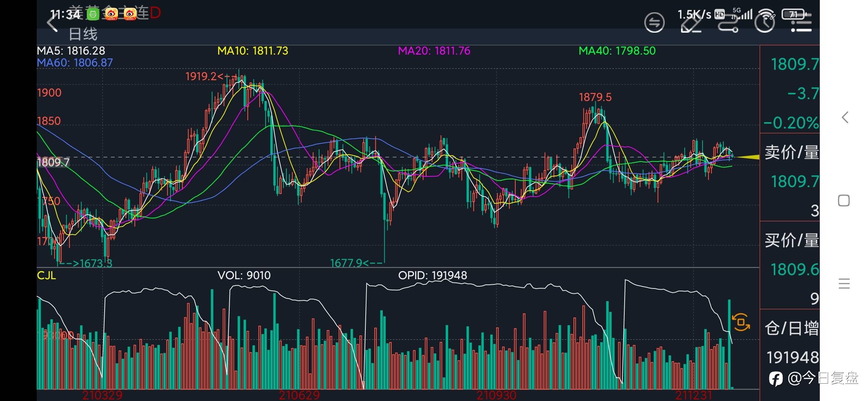Tap the orange rotate screen icon
Image resolution: width=868 pixels, height=401 pixels.
click(x=740, y=322)
